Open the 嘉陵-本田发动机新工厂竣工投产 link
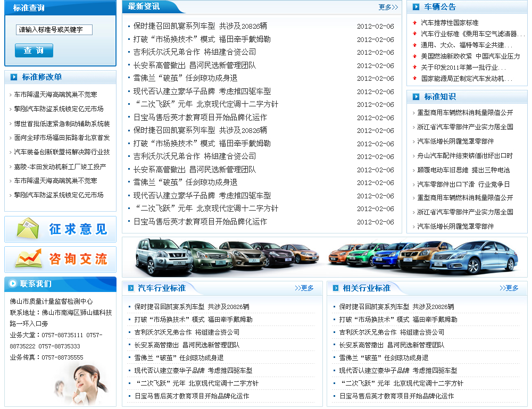Viewport: 532px width, 409px height. (x=60, y=166)
